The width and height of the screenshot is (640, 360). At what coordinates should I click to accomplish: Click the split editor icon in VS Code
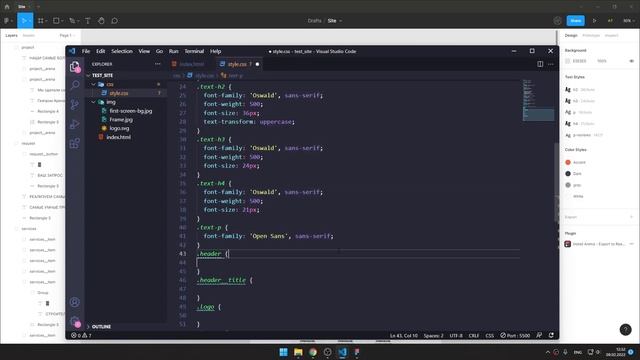coord(540,64)
